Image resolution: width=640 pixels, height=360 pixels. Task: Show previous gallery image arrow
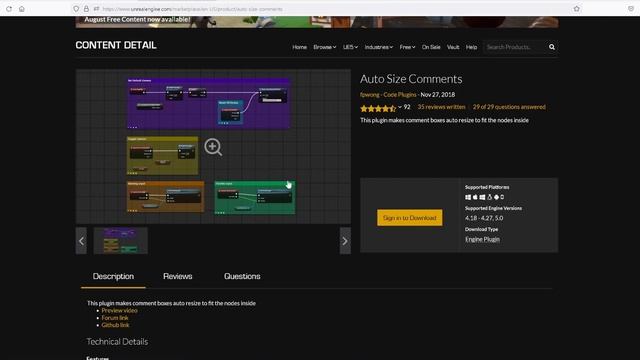point(81,241)
